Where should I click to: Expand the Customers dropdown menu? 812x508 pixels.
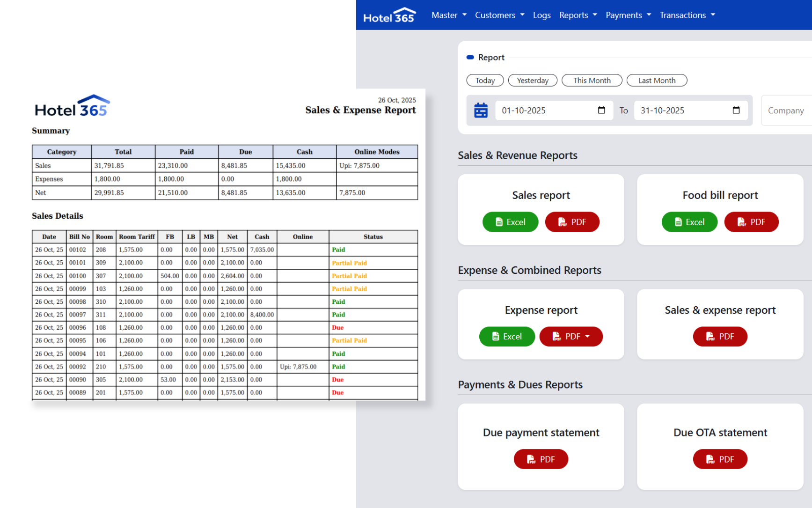[499, 15]
